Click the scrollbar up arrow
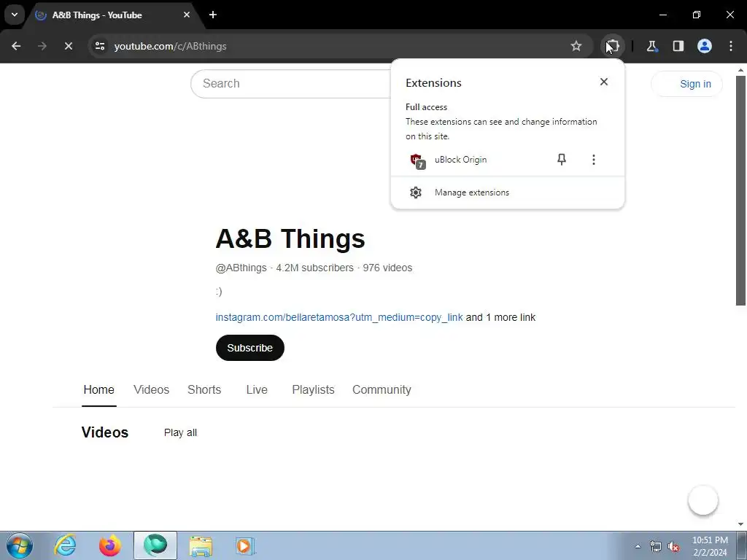The image size is (747, 560). click(740, 71)
